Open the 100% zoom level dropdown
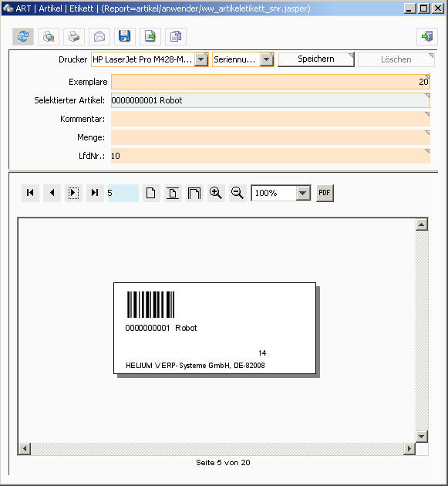Image resolution: width=448 pixels, height=486 pixels. coord(303,193)
